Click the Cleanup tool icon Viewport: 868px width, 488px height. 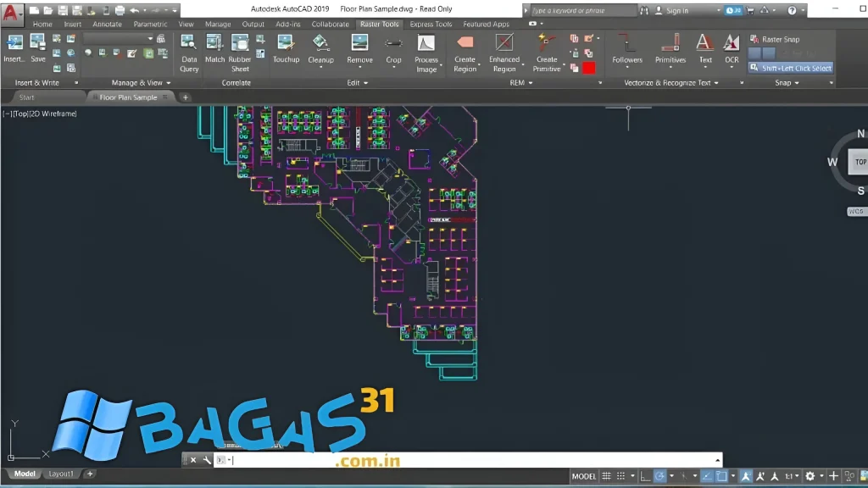(x=320, y=44)
